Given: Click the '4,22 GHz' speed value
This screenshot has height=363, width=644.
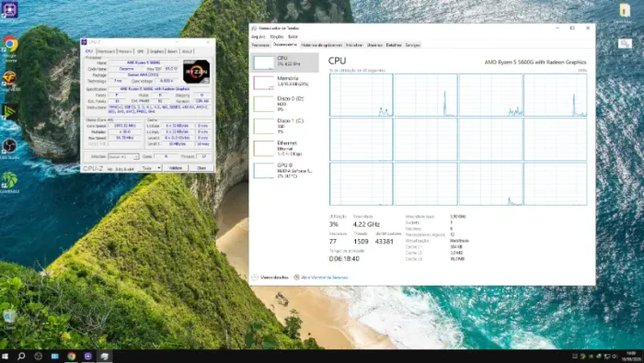Looking at the screenshot, I should pos(366,224).
